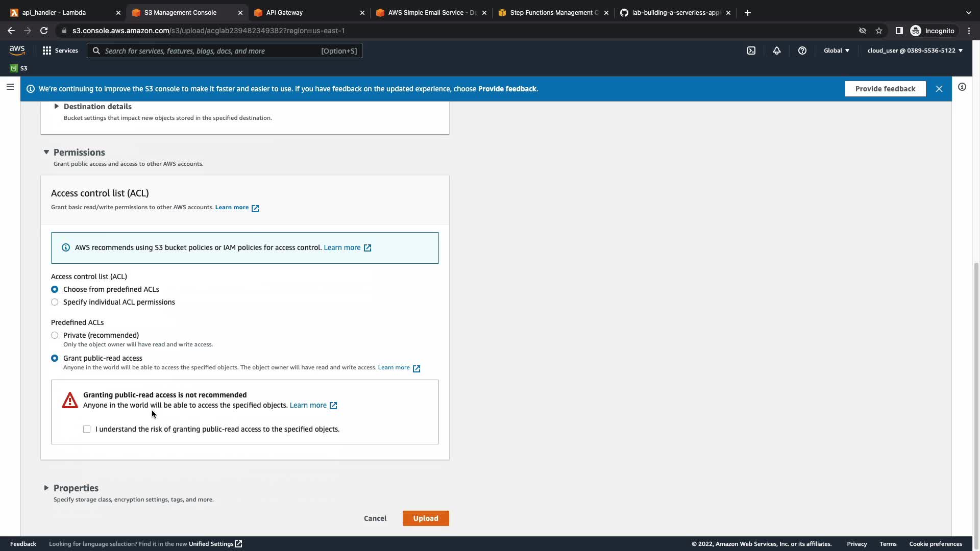
Task: Select Specify individual ACL permissions
Action: click(x=55, y=302)
